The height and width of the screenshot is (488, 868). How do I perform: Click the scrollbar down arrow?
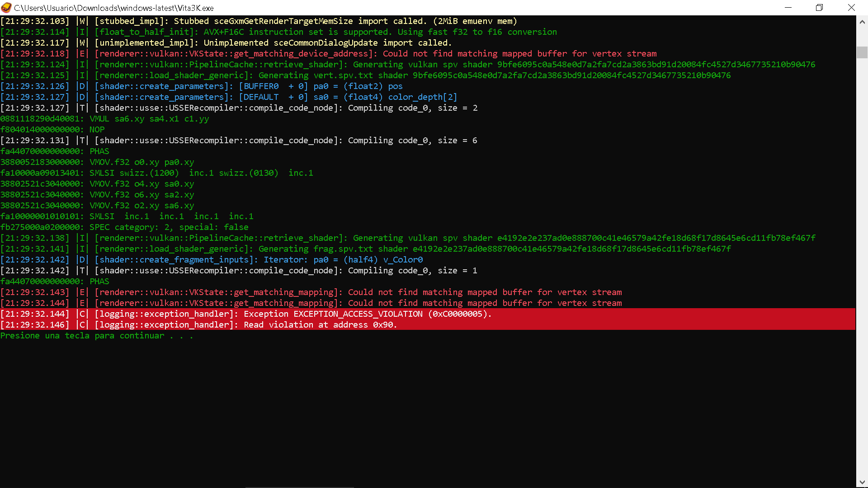pyautogui.click(x=862, y=481)
